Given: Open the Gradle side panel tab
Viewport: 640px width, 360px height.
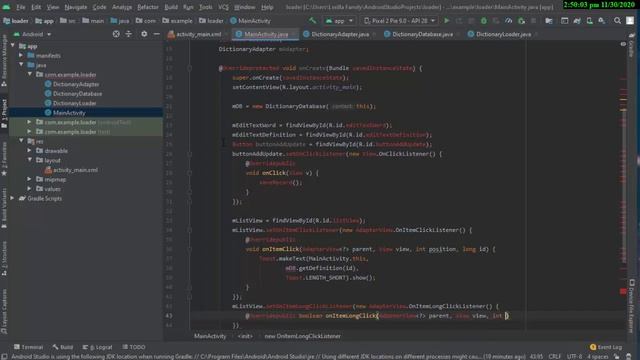Looking at the screenshot, I should [631, 47].
